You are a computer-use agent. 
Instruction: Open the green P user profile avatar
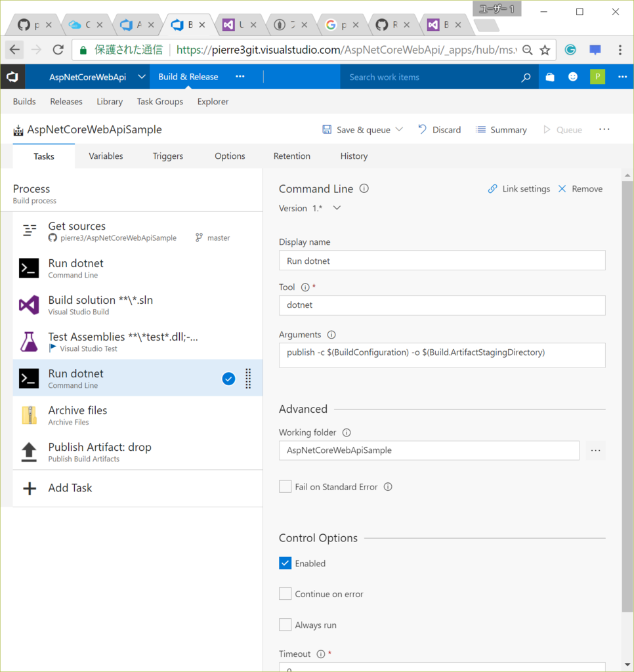pos(597,77)
